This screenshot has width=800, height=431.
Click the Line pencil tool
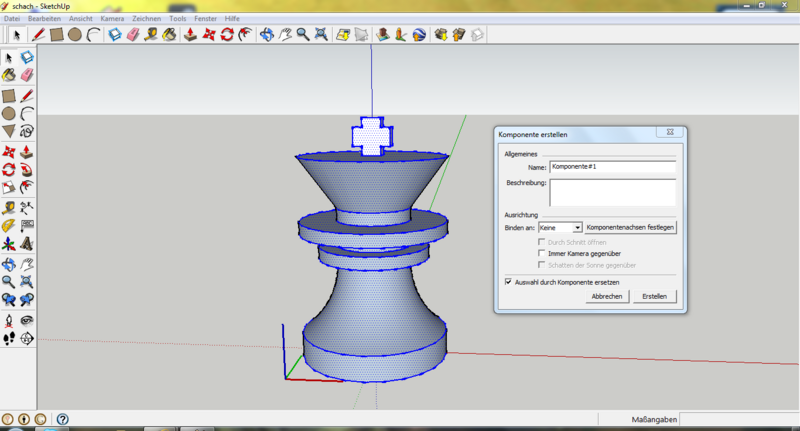pos(38,35)
